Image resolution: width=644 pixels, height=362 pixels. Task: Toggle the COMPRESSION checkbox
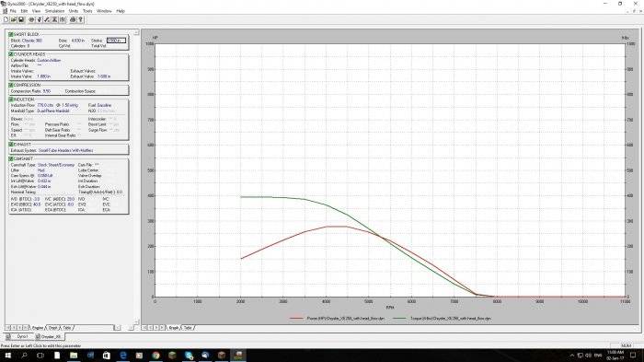tap(11, 85)
